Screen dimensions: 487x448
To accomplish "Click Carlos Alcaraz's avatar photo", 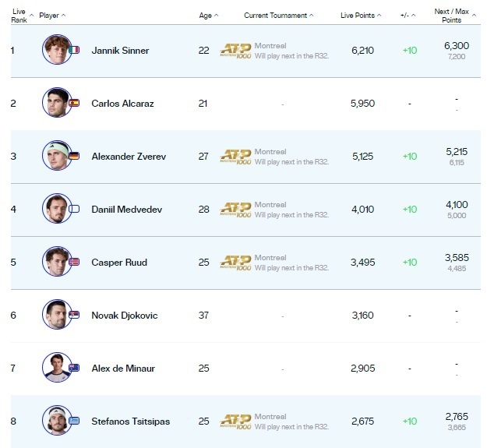I will (x=56, y=103).
